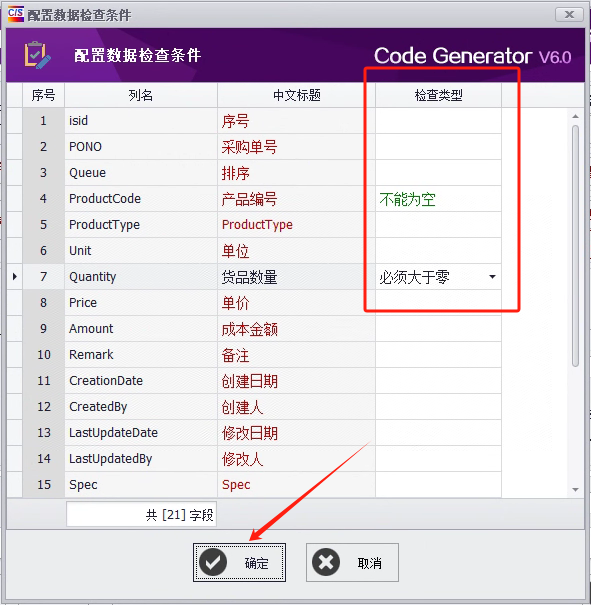The height and width of the screenshot is (605, 591).
Task: Click the vertical scrollbar thumb
Action: (575, 246)
